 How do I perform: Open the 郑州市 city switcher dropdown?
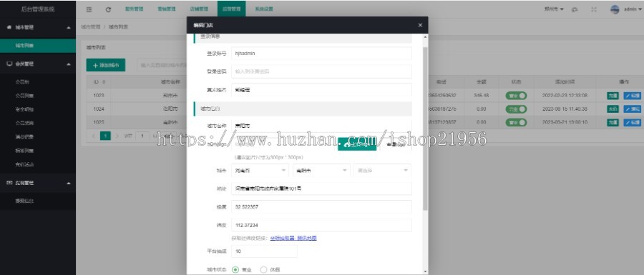point(554,9)
